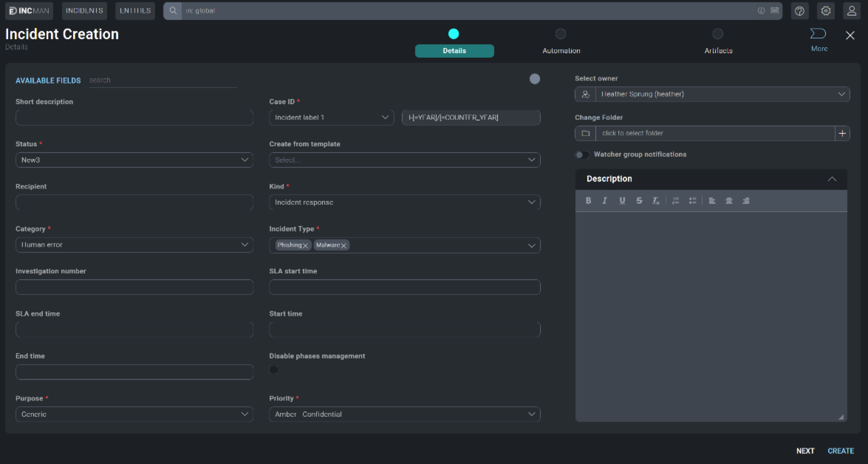Enable Watcher group notifications
The height and width of the screenshot is (464, 868).
582,154
